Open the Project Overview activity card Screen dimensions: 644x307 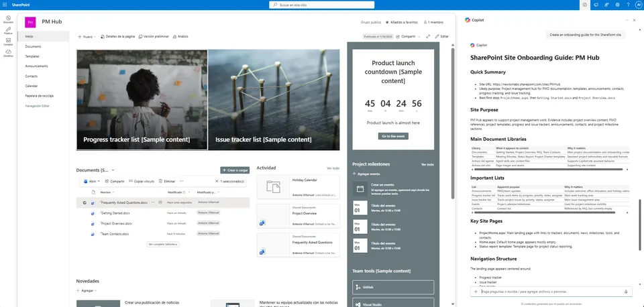point(298,217)
